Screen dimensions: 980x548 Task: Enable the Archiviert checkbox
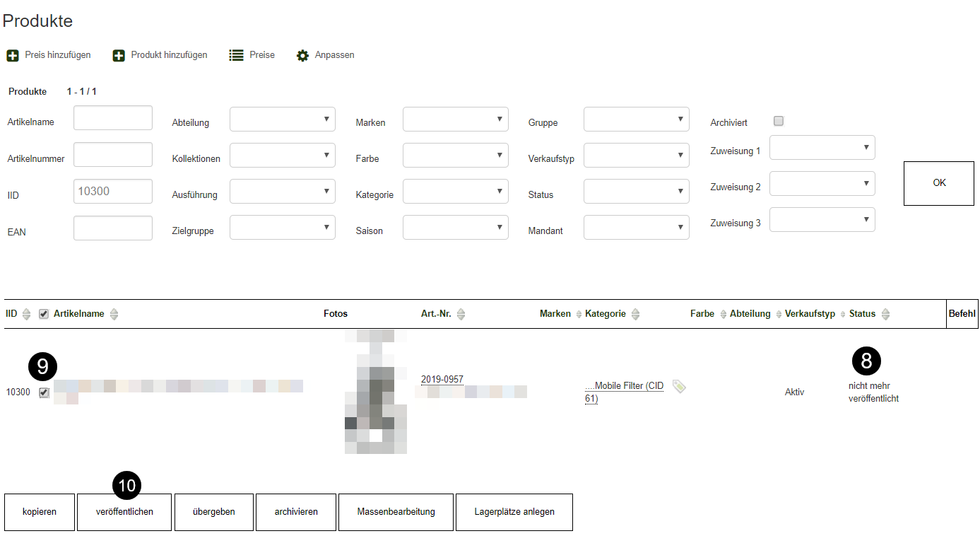(x=779, y=121)
